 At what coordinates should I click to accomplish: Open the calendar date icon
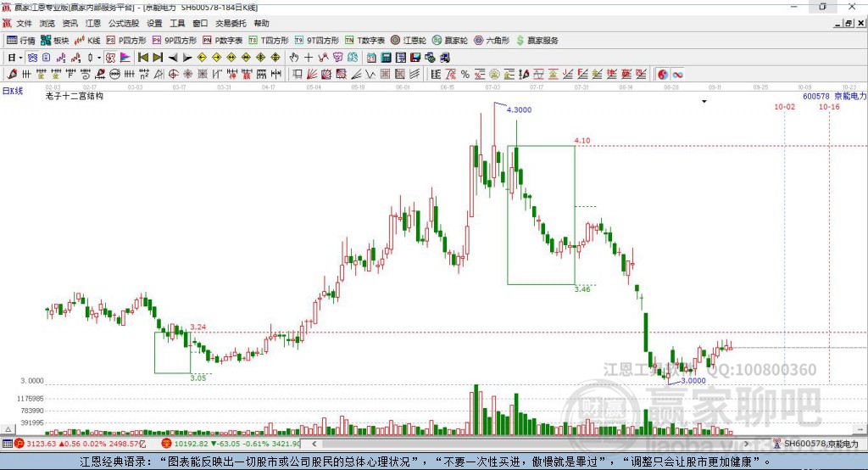click(371, 58)
